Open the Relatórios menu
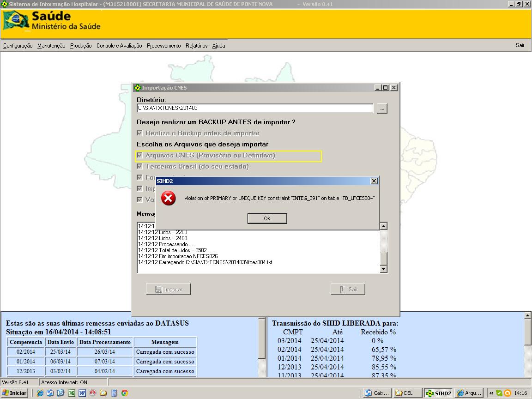Image resolution: width=532 pixels, height=399 pixels. coord(196,46)
